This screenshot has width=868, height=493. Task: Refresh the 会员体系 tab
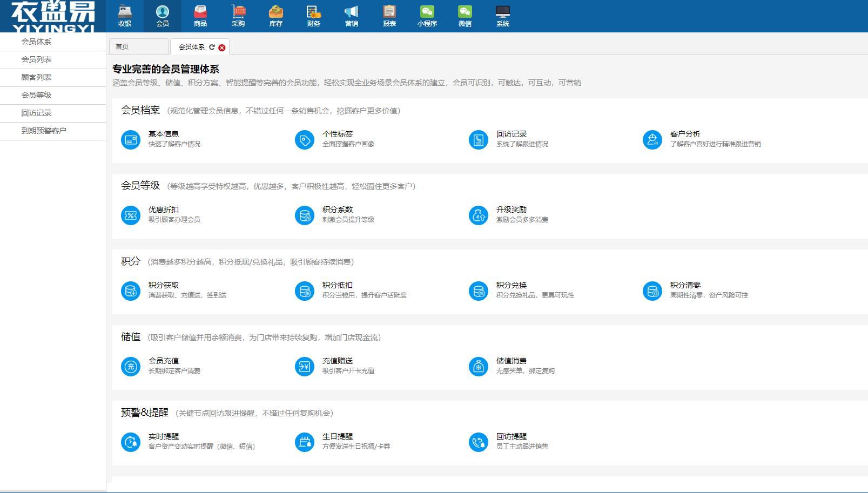[x=212, y=46]
